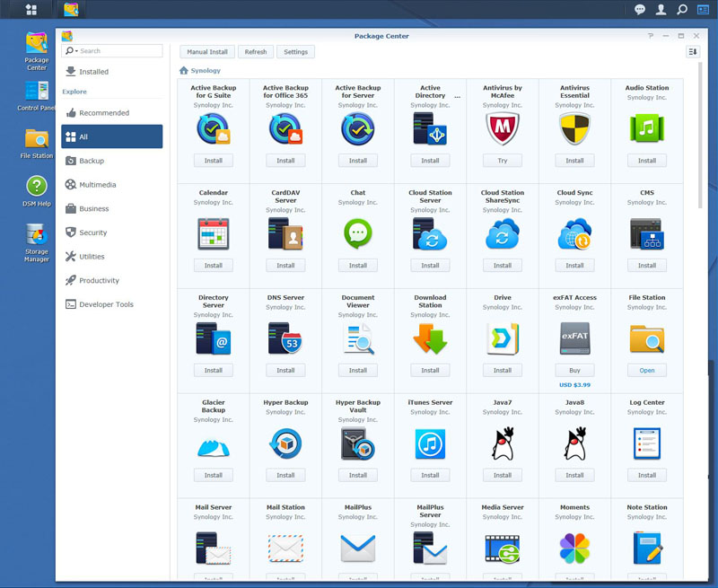
Task: Click the Package Center search field
Action: pos(118,51)
